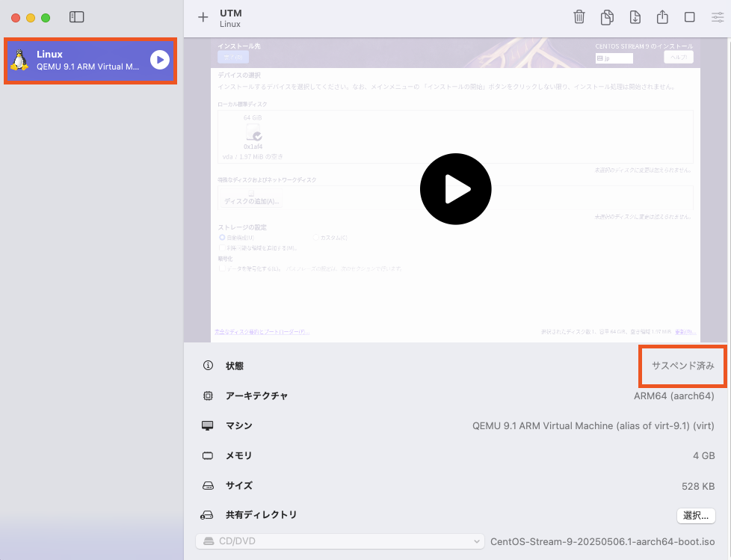
Task: Click the マシン label
Action: click(238, 425)
